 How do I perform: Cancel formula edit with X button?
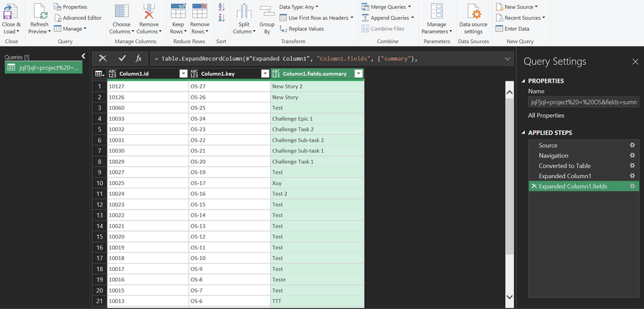coord(102,59)
